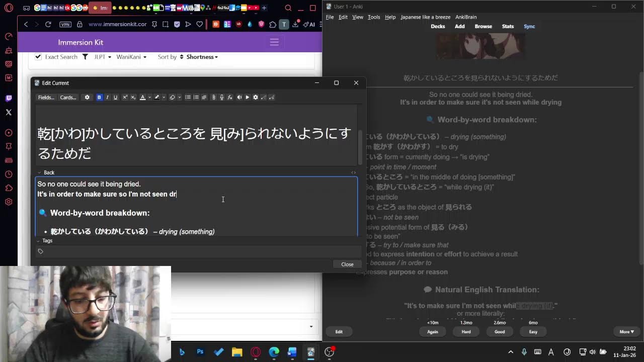
Task: Open the X icon in Opera sidebar
Action: coord(9,112)
